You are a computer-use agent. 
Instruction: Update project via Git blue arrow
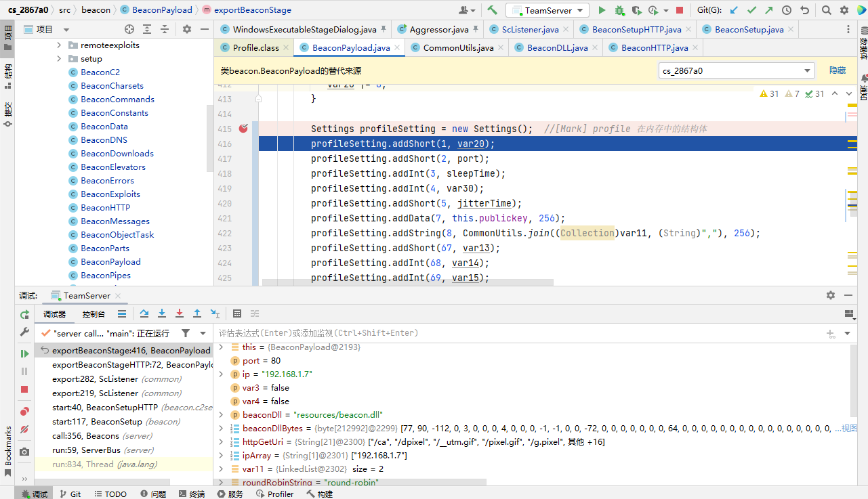tap(734, 10)
